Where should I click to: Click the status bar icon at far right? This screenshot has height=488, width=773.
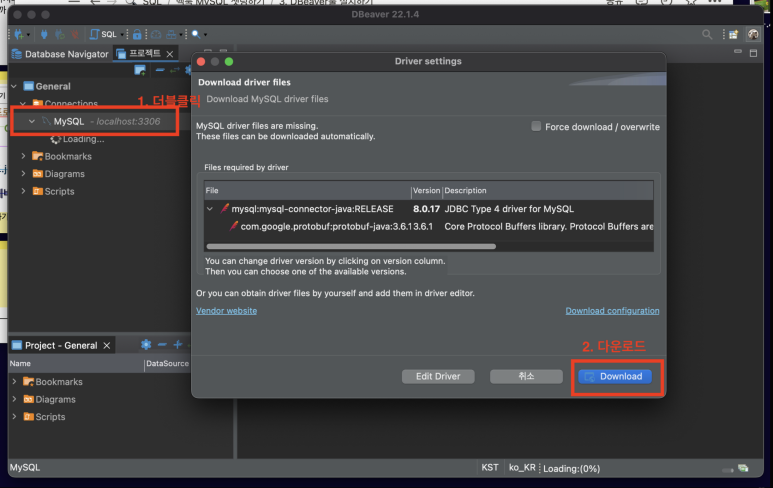743,468
